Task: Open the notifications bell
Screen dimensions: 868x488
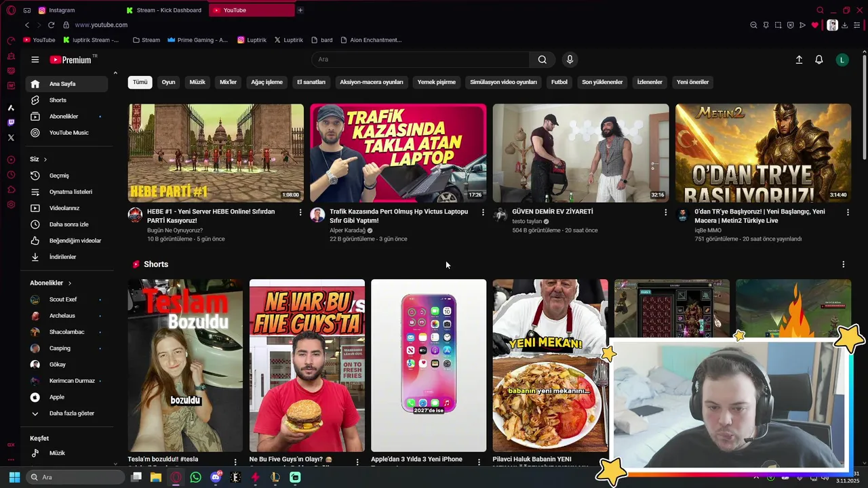Action: pyautogui.click(x=819, y=60)
